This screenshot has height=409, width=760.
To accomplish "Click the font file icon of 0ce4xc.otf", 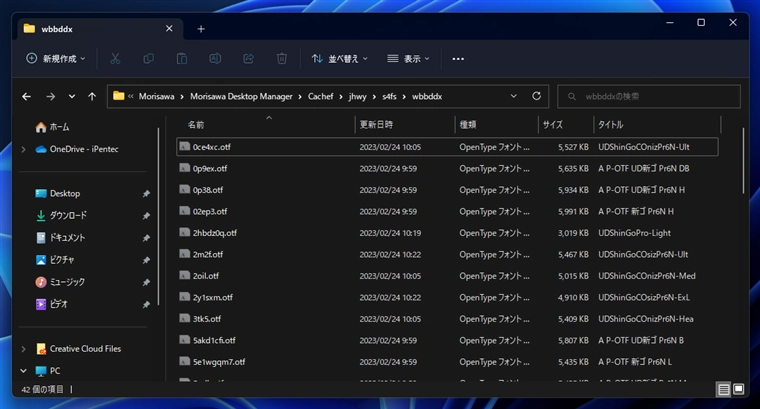I will tap(184, 146).
